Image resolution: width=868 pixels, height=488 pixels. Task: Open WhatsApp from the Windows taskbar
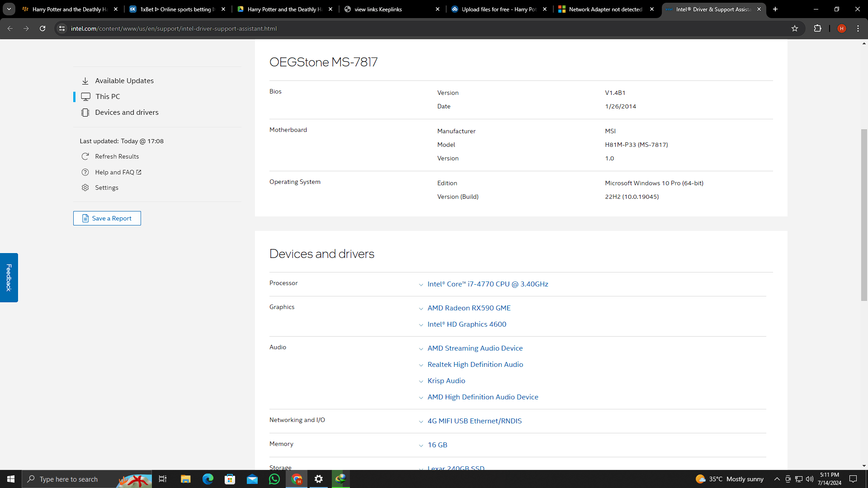(x=274, y=479)
